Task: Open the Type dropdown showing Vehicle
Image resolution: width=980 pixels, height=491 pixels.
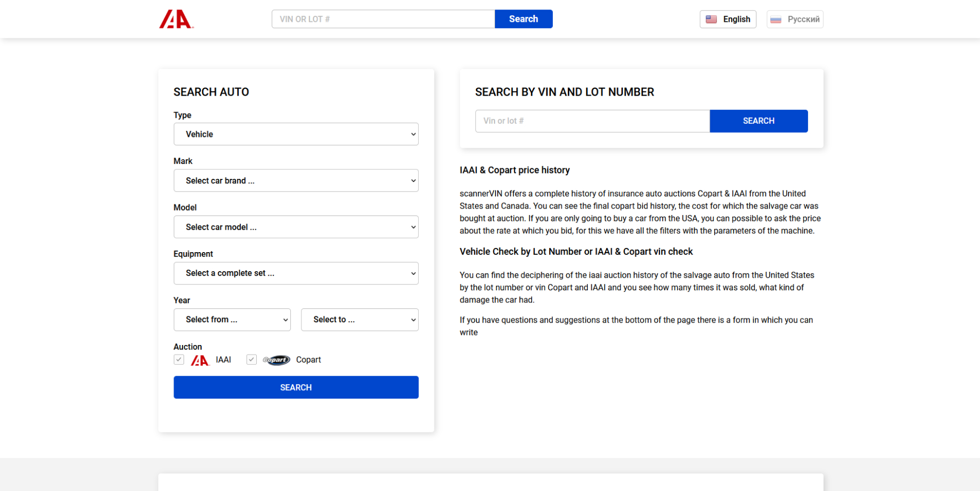Action: tap(296, 134)
